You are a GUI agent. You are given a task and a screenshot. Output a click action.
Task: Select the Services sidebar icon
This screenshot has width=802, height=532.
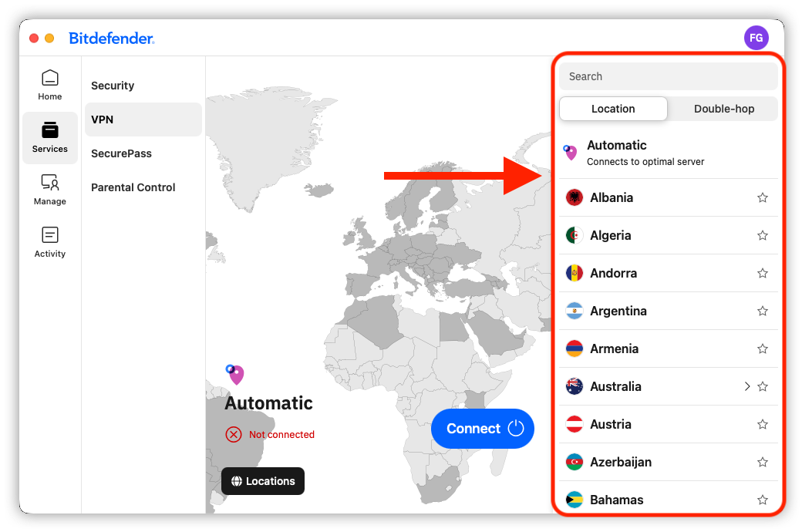pyautogui.click(x=49, y=130)
